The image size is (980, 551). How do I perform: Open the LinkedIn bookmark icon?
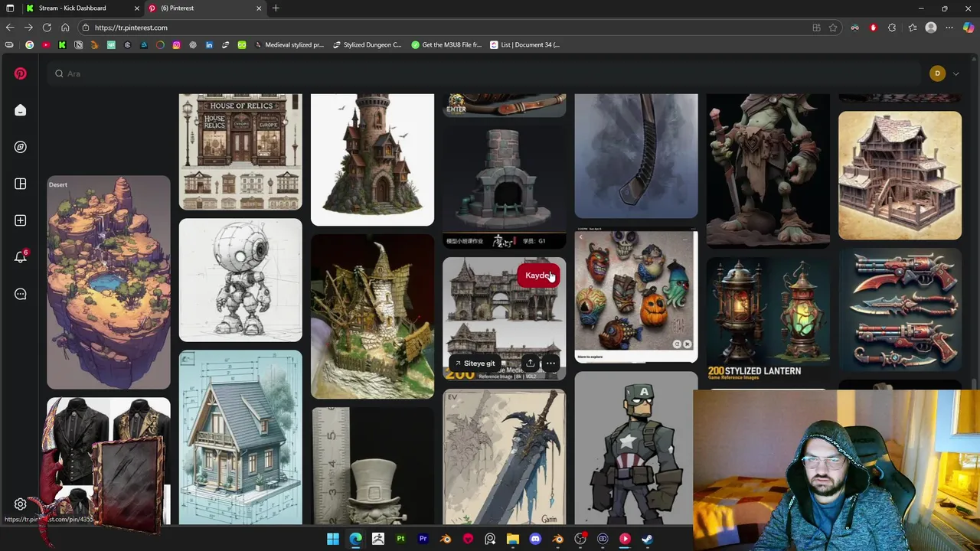pos(209,45)
